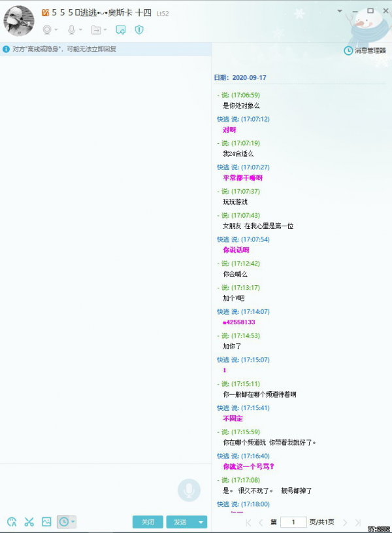Viewport: 392px width, 533px height.
Task: Start a video call with webcam icon
Action: (x=47, y=30)
